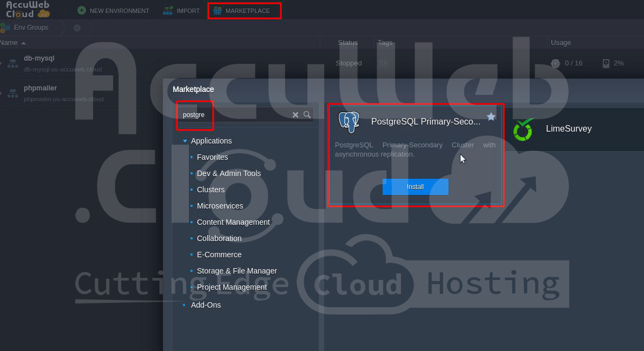Install PostgreSQL Primary-Secondary Cluster
Image resolution: width=644 pixels, height=351 pixels.
[x=415, y=186]
